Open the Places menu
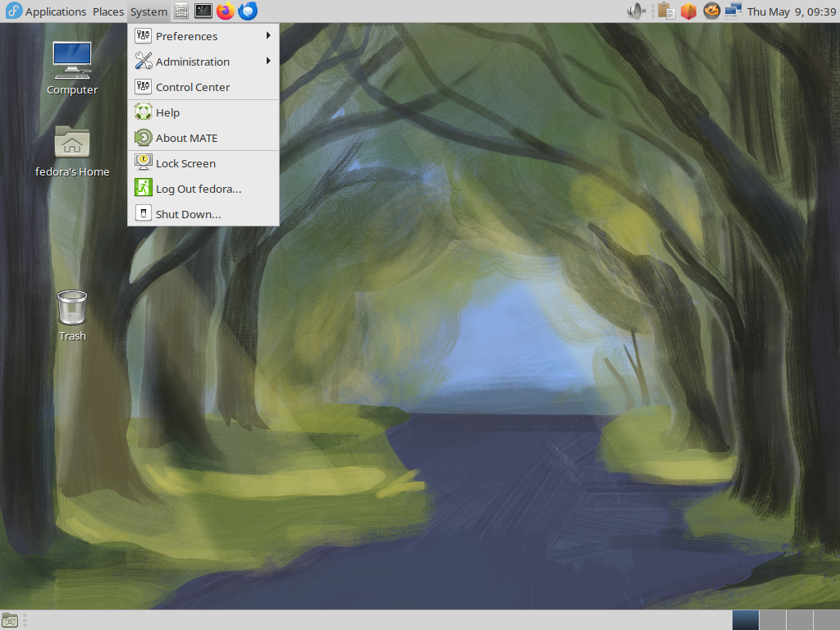This screenshot has height=630, width=840. pyautogui.click(x=107, y=11)
